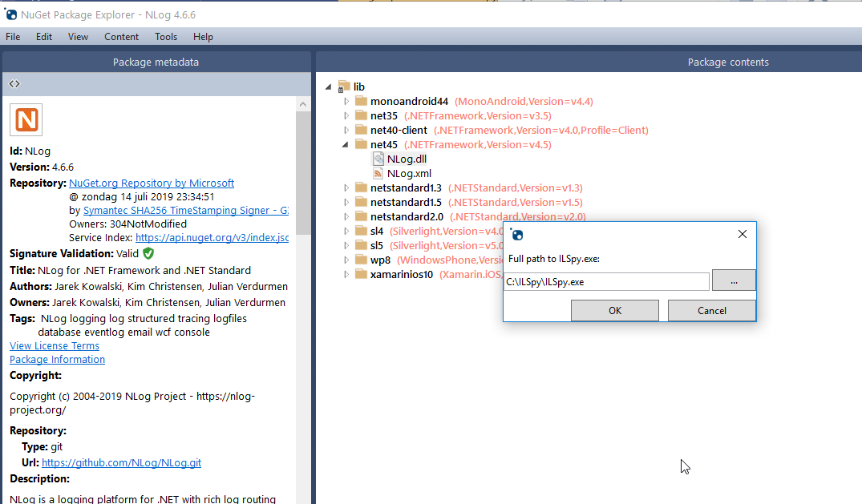Expand the net35 folder
Viewport: 862px width, 504px height.
tap(346, 115)
